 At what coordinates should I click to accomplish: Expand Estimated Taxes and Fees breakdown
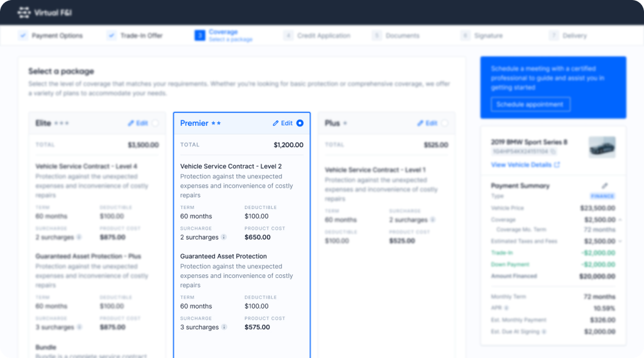coord(620,241)
